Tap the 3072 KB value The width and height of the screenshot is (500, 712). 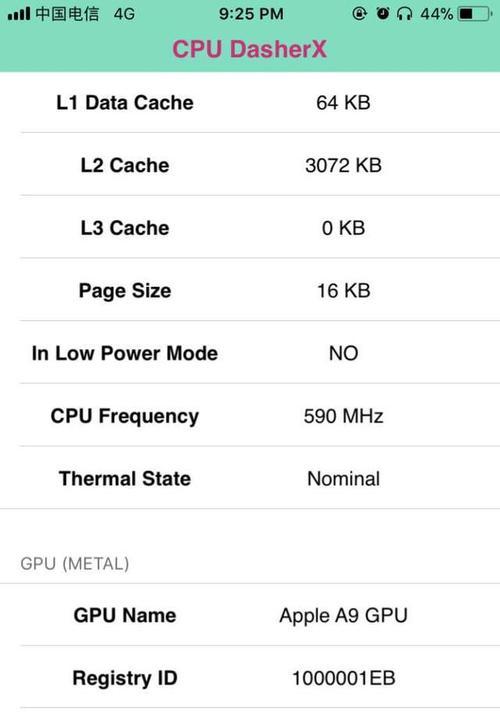point(343,165)
